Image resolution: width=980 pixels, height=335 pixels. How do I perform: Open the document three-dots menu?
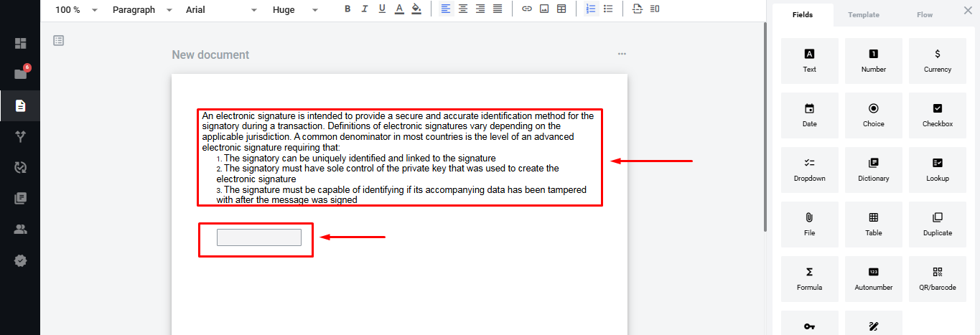622,54
